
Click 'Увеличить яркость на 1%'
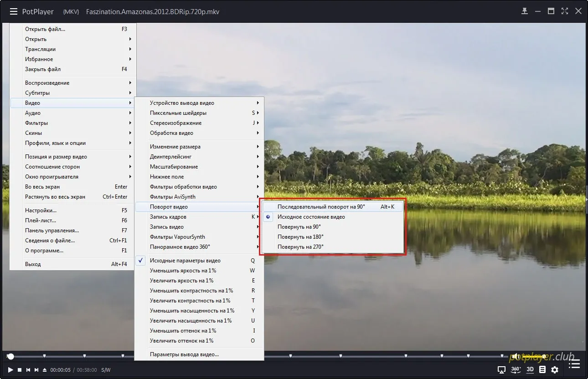[199, 281]
